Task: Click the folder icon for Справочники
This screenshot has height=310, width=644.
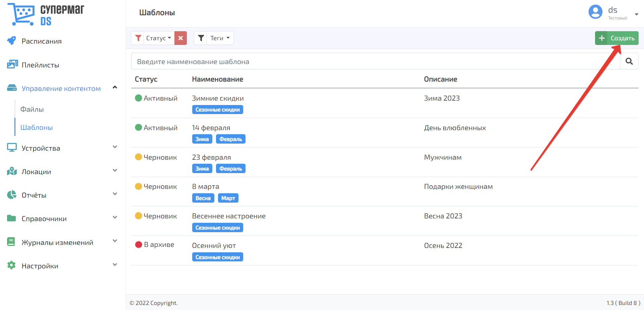Action: pos(11,218)
